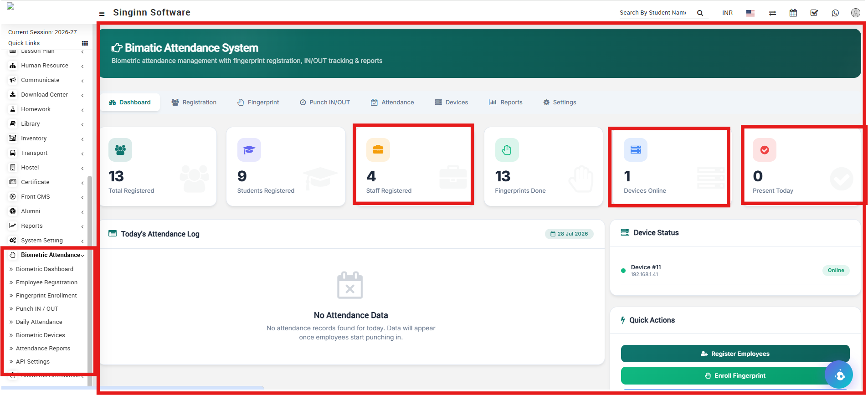Viewport: 868px width, 395px height.
Task: Click the floating chatbot assistant button
Action: (839, 375)
